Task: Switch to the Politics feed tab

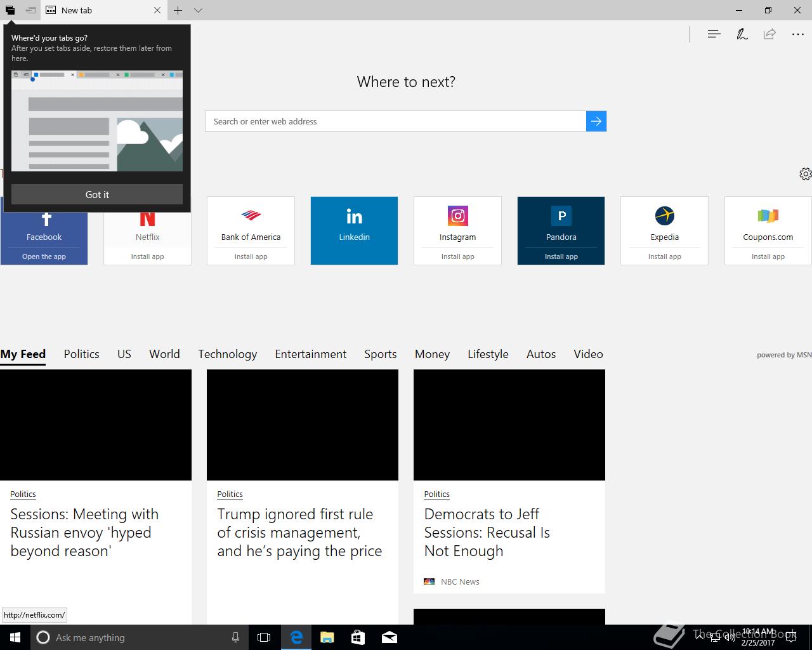Action: point(81,354)
